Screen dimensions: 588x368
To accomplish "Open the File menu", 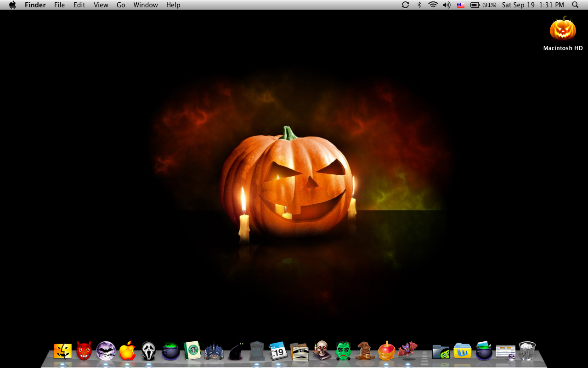I will (x=59, y=5).
